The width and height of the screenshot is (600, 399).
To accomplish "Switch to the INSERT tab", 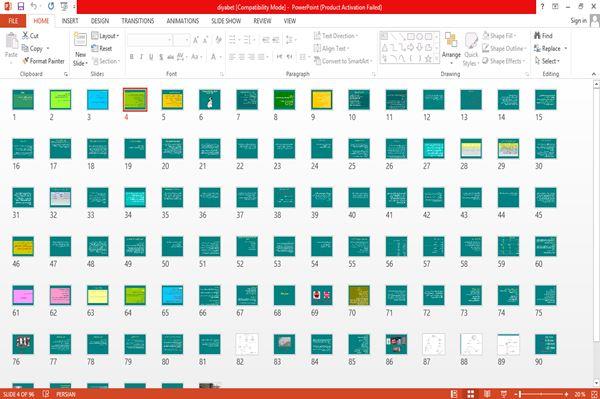I will tap(70, 21).
